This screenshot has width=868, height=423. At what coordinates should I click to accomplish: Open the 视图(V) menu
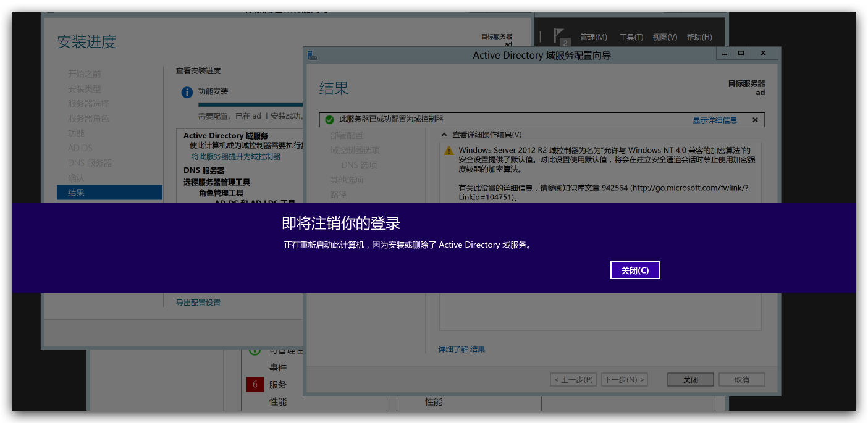(665, 37)
